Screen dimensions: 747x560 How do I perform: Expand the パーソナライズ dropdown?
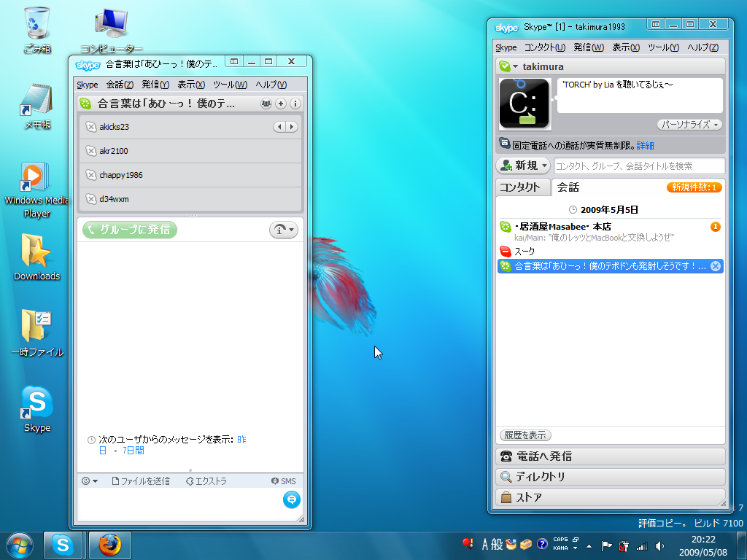[689, 124]
